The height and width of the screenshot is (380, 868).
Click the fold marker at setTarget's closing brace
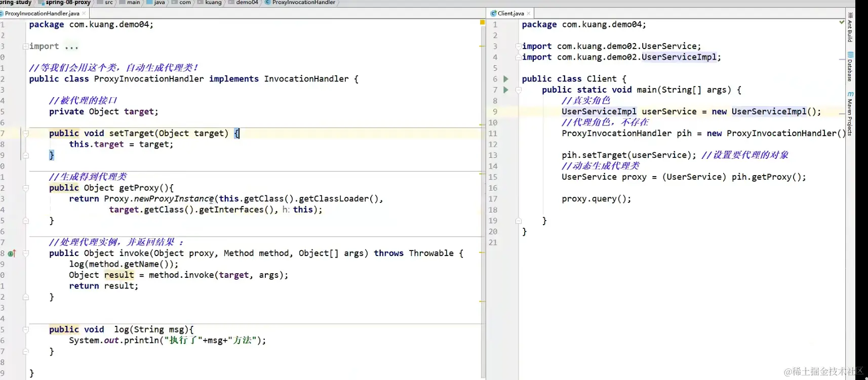coord(25,155)
